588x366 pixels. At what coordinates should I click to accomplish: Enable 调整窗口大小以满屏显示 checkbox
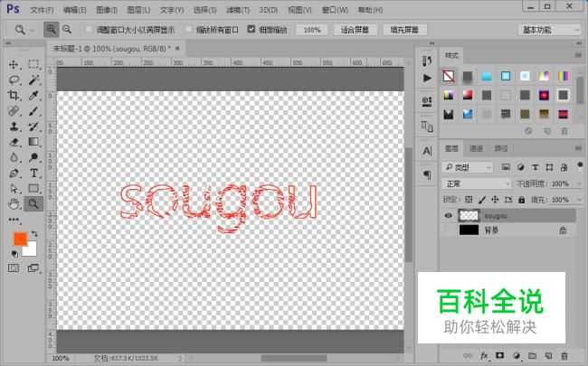[x=89, y=29]
